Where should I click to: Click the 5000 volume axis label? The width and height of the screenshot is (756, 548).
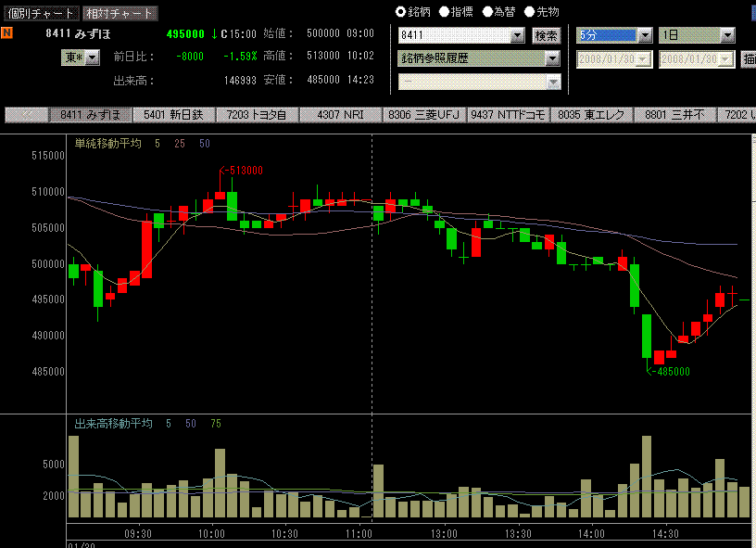click(54, 464)
